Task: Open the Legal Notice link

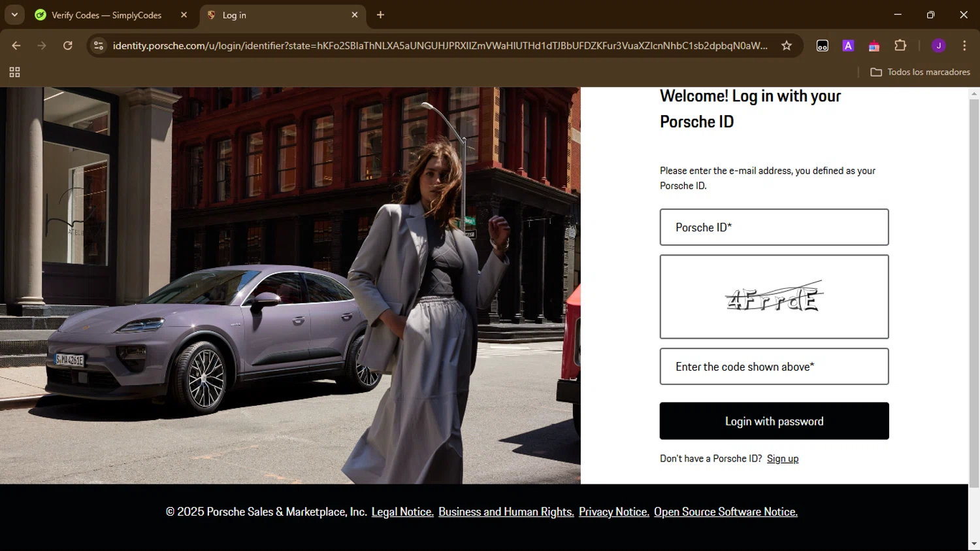Action: pyautogui.click(x=402, y=512)
